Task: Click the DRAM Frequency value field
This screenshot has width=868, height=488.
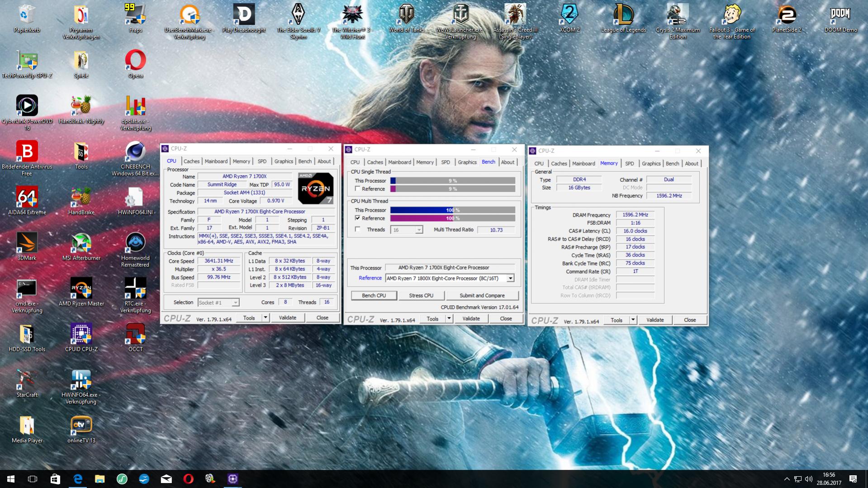Action: coord(635,215)
